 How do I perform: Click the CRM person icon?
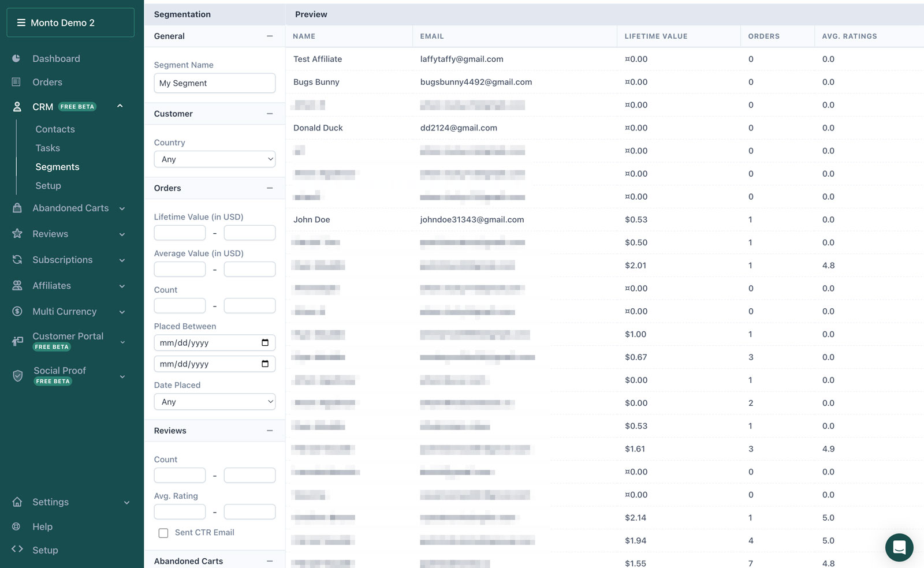pos(17,107)
